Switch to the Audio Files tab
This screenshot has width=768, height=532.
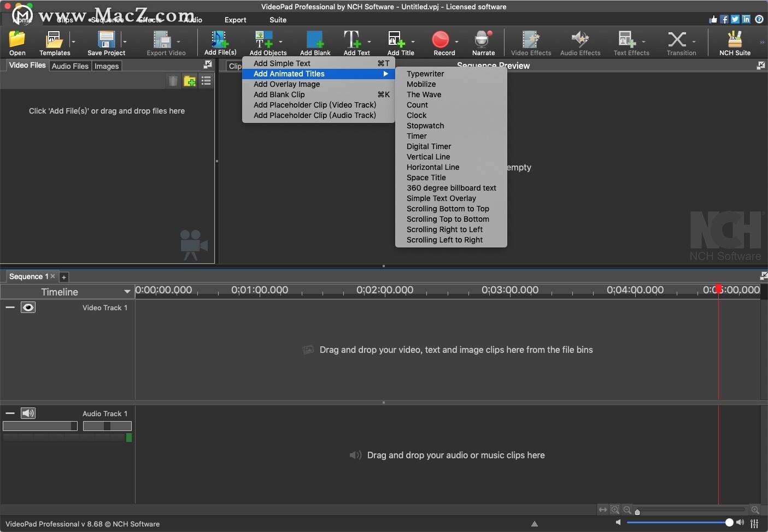pos(70,66)
